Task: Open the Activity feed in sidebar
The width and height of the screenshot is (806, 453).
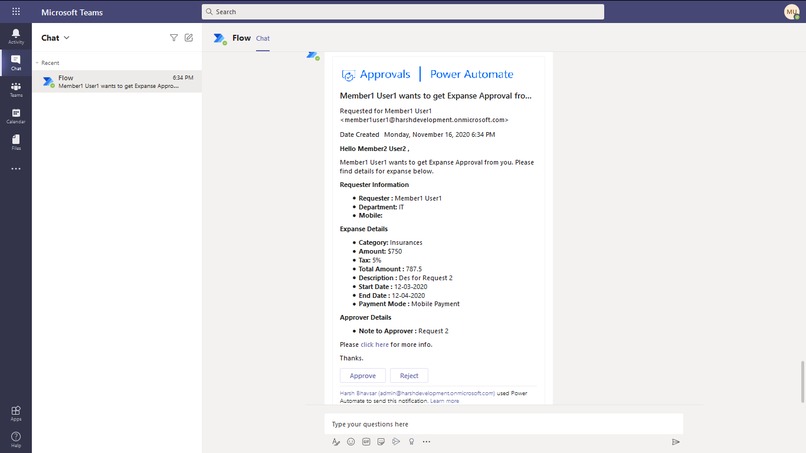Action: coord(16,36)
